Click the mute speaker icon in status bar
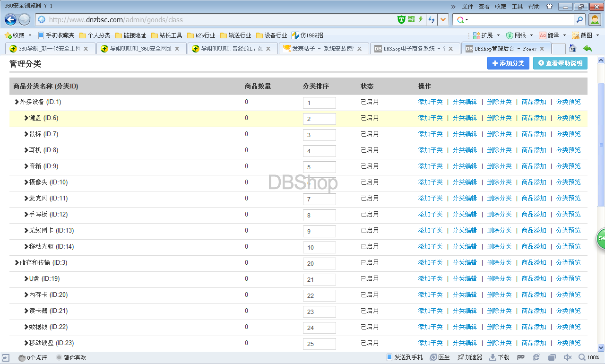The width and height of the screenshot is (605, 364). tap(568, 357)
